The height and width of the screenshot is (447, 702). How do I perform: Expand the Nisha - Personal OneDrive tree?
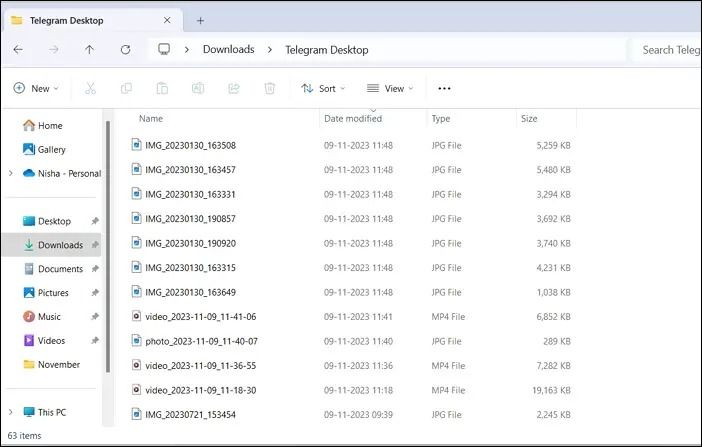pyautogui.click(x=11, y=173)
